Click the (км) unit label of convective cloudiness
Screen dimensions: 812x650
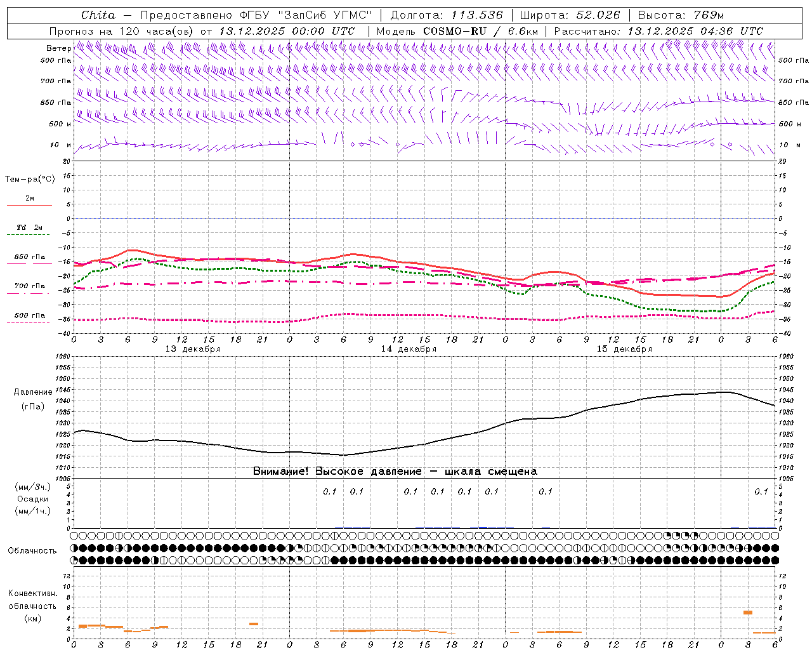click(33, 618)
